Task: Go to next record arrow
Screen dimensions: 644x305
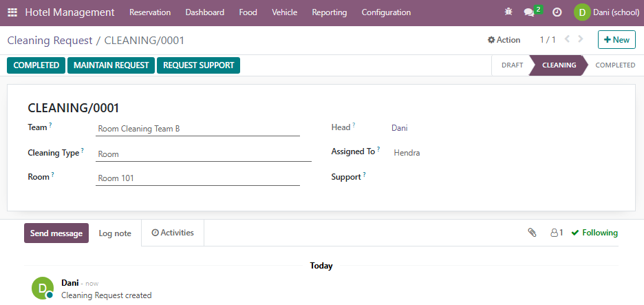Action: [x=580, y=39]
